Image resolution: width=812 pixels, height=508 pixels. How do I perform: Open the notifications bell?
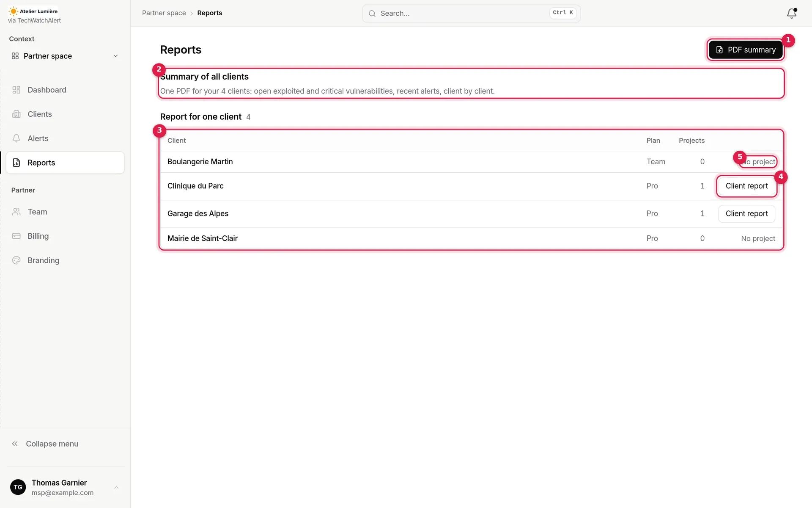pos(791,13)
